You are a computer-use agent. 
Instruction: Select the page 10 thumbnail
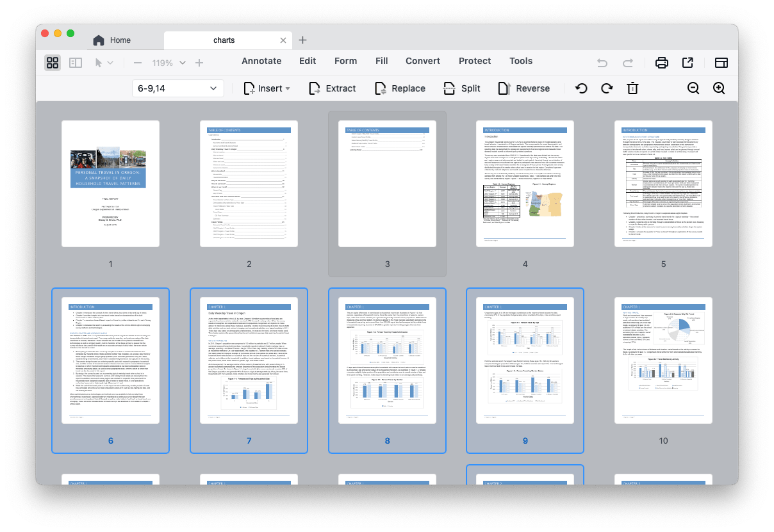click(x=663, y=360)
